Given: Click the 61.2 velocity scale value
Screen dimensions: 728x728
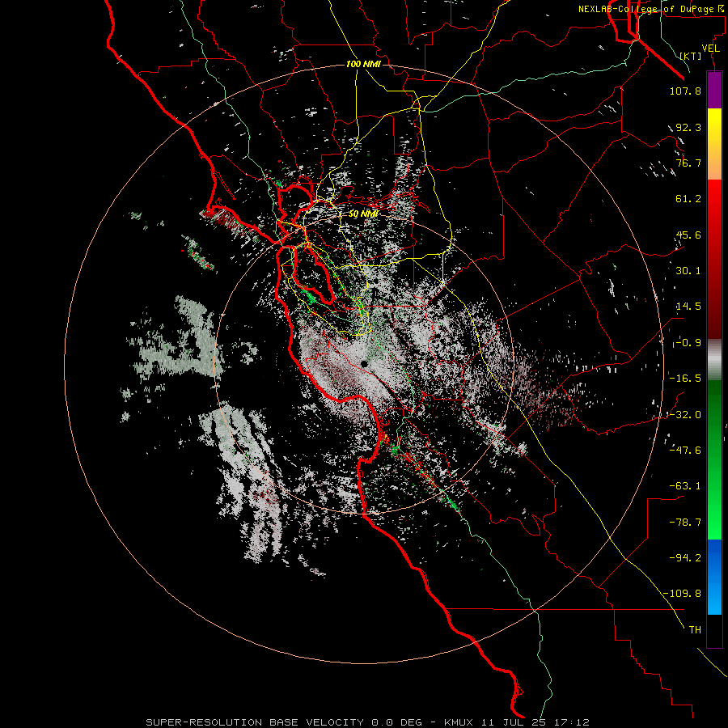Looking at the screenshot, I should pyautogui.click(x=688, y=199).
